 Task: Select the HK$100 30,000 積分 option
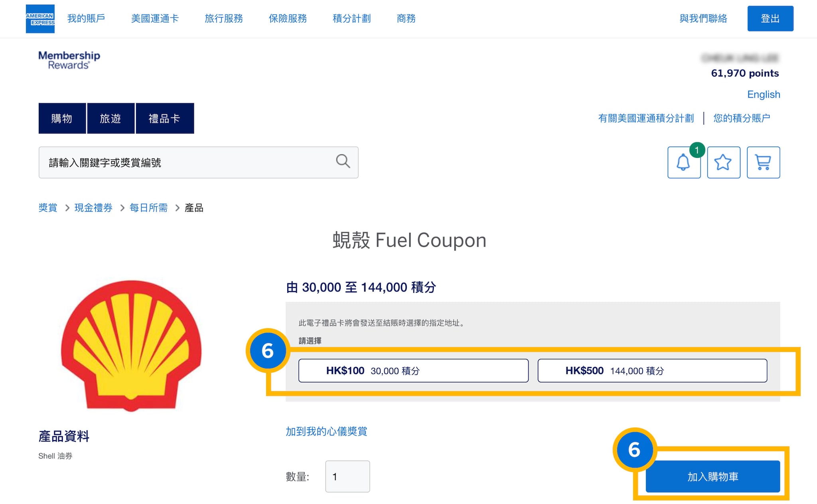click(413, 371)
